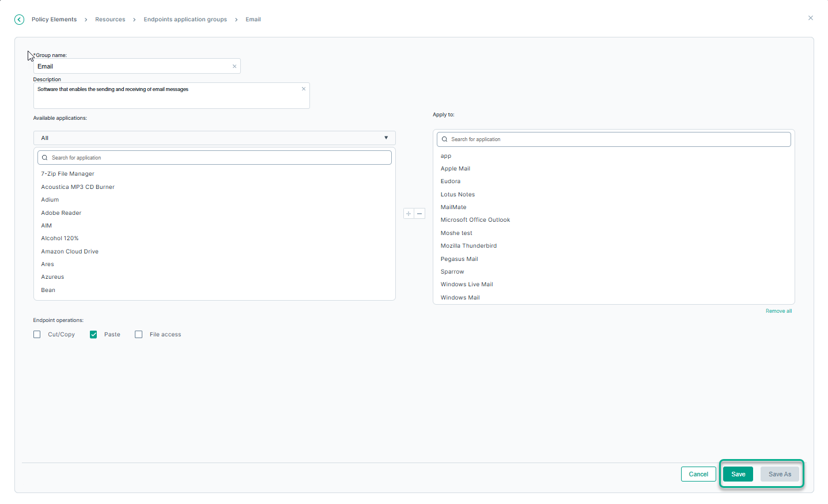Click search icon in Apply to list

[444, 139]
